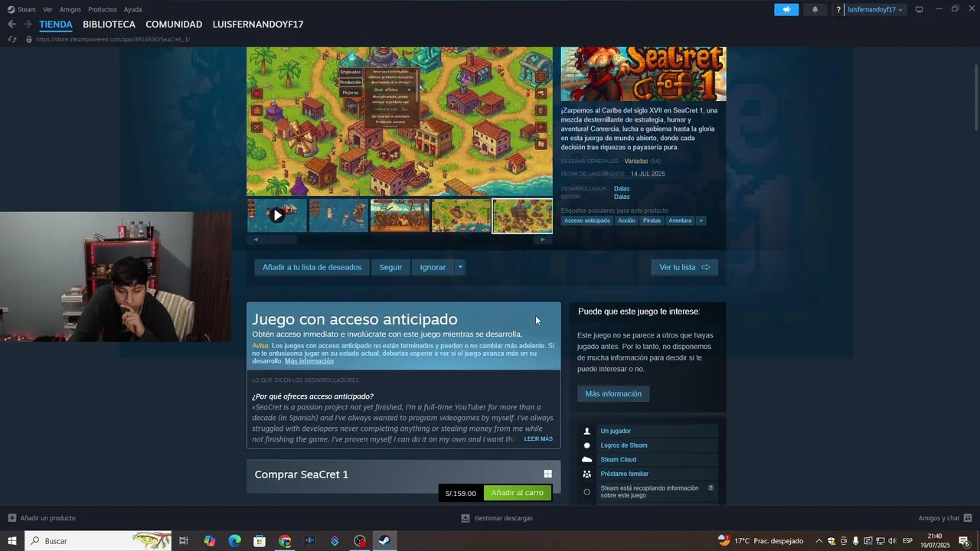
Task: Open Task View on the taskbar
Action: click(184, 541)
